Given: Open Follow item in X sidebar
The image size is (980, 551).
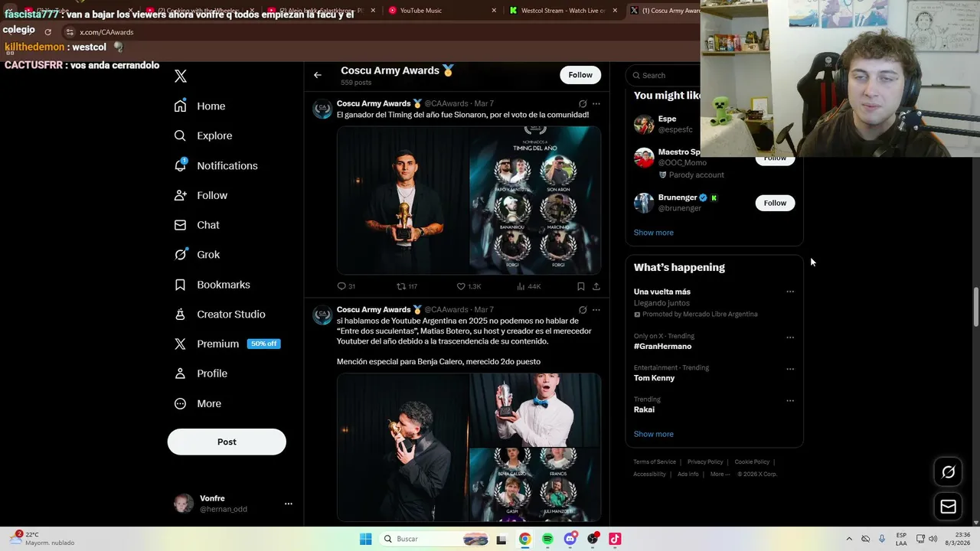Looking at the screenshot, I should pyautogui.click(x=201, y=195).
